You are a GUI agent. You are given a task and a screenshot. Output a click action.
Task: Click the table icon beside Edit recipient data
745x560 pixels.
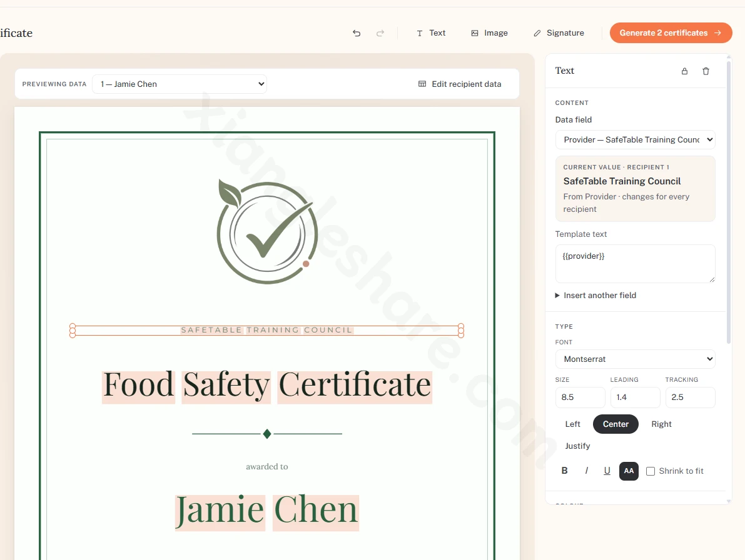click(422, 84)
